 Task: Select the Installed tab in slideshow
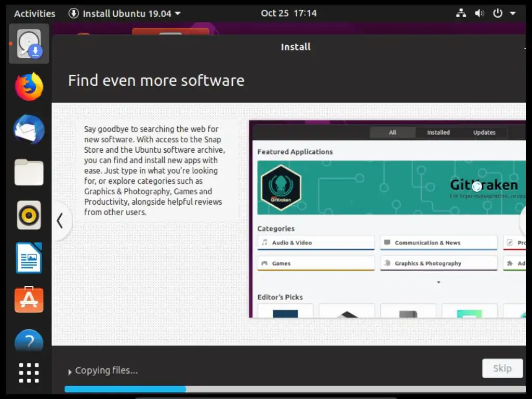click(438, 132)
